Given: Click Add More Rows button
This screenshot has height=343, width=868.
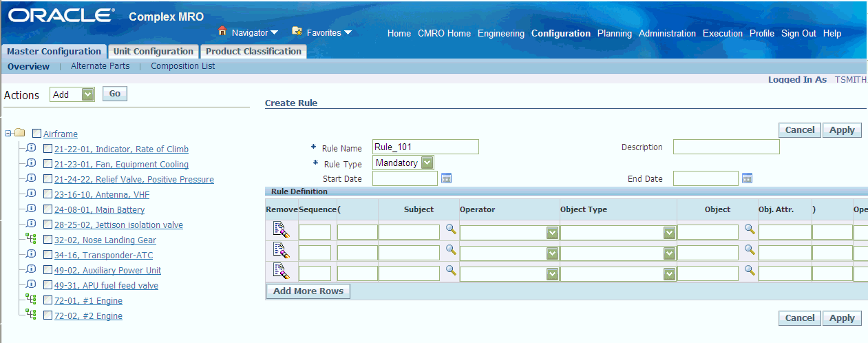Looking at the screenshot, I should click(308, 291).
